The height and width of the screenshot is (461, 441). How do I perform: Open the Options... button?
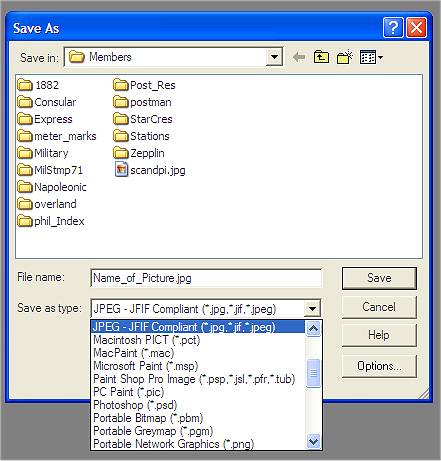(379, 366)
